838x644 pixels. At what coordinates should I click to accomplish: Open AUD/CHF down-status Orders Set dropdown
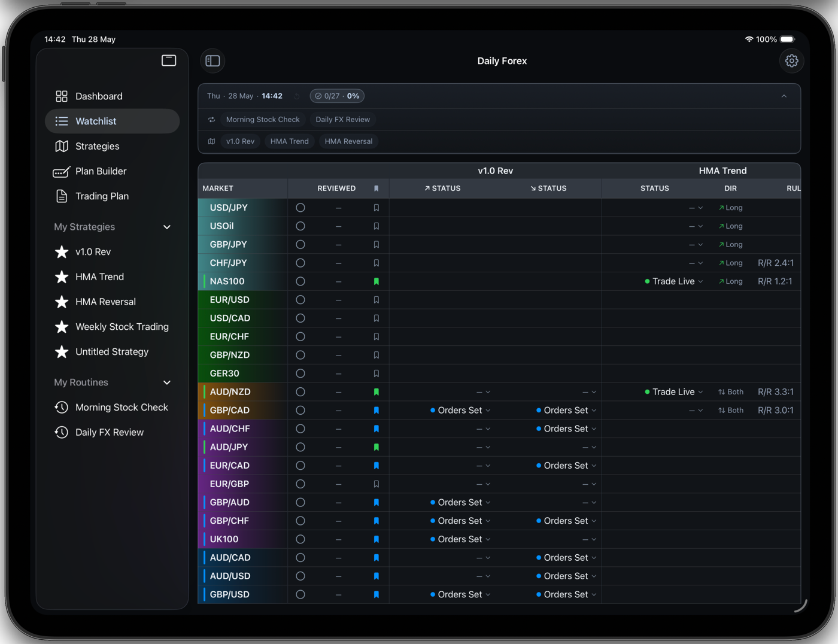pos(566,429)
